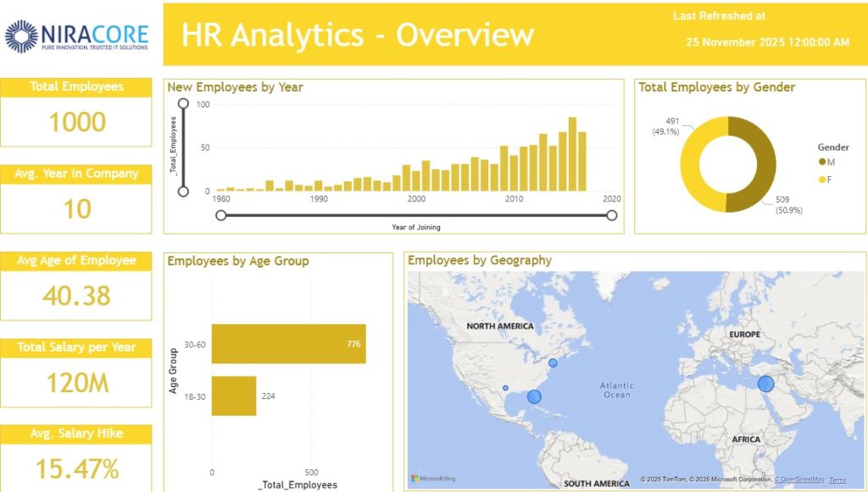Click the small map bubble in Texas area
Viewport: 868px width, 492px height.
[x=505, y=388]
